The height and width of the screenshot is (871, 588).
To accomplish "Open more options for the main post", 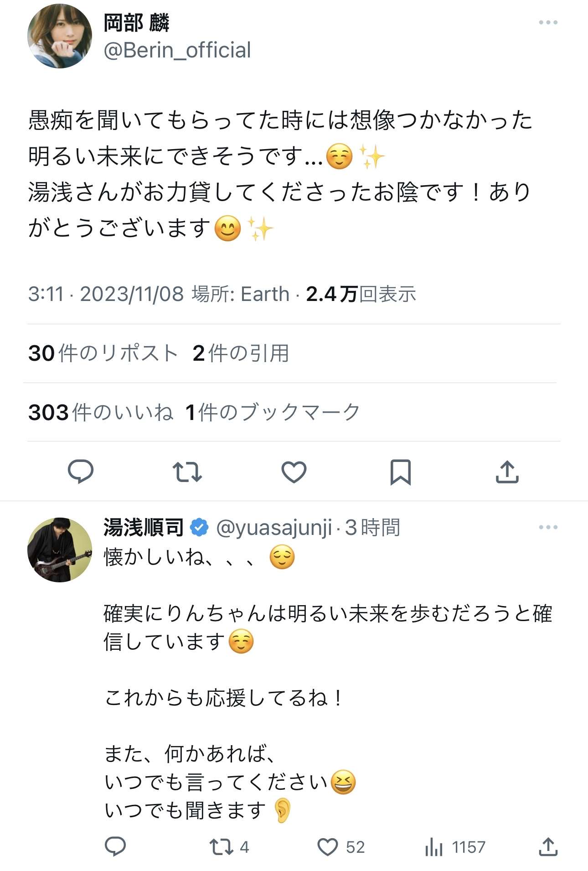I will (x=548, y=22).
